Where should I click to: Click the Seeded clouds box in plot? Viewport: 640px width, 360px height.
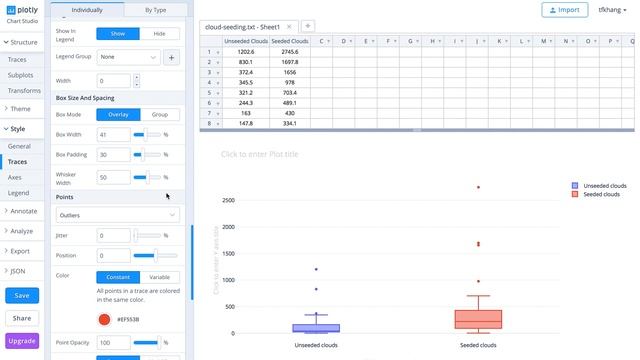tap(478, 319)
